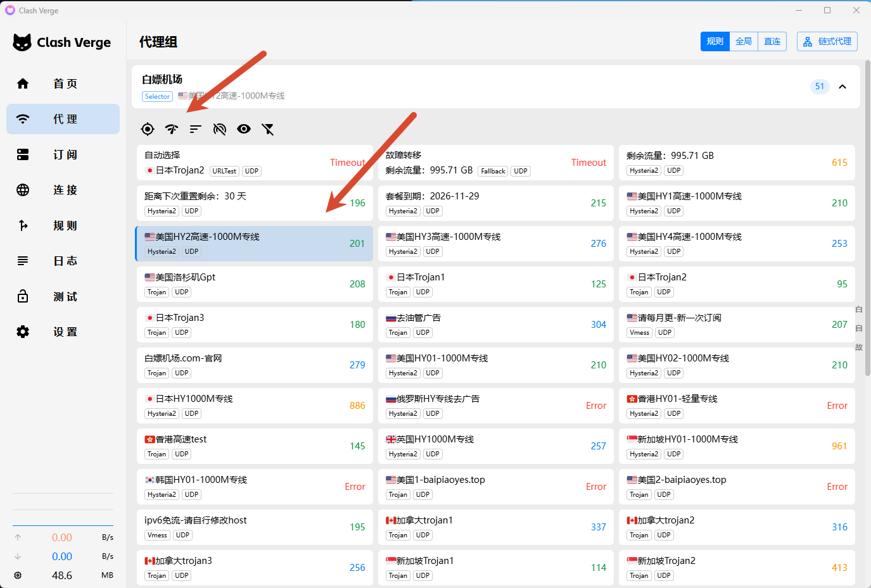The image size is (871, 588).
Task: Select 美国HY02-1000M专线 node
Action: pos(737,365)
